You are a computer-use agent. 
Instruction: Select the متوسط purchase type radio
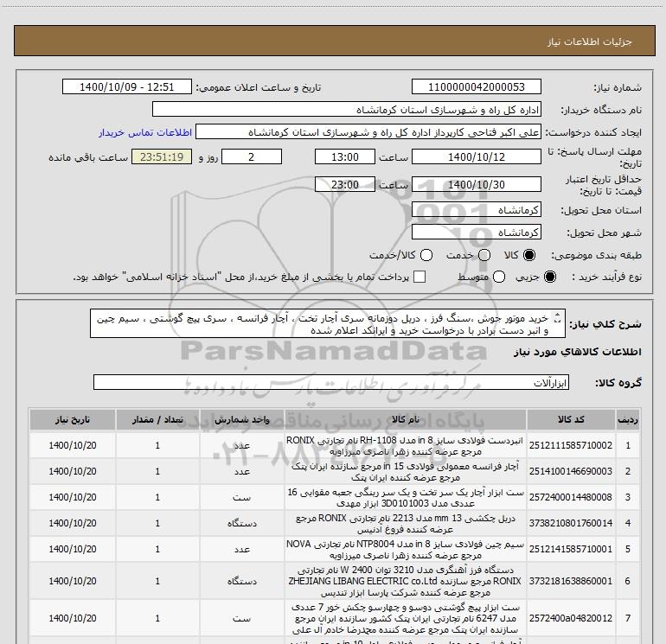click(x=499, y=277)
